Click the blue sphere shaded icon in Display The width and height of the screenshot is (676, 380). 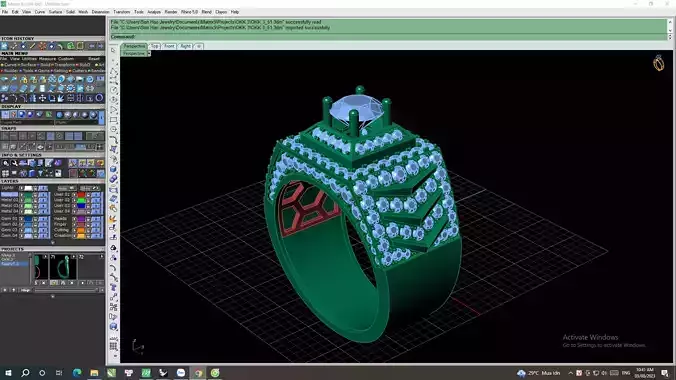point(22,114)
